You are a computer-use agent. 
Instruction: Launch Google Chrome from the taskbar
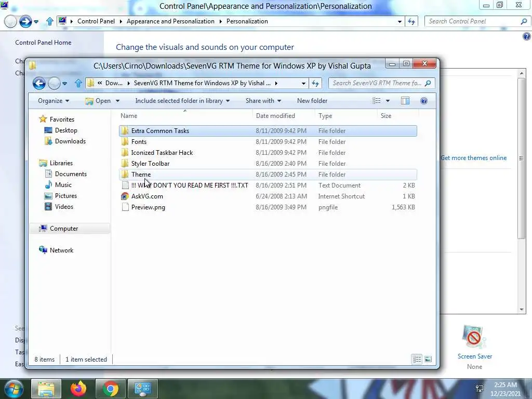[110, 389]
